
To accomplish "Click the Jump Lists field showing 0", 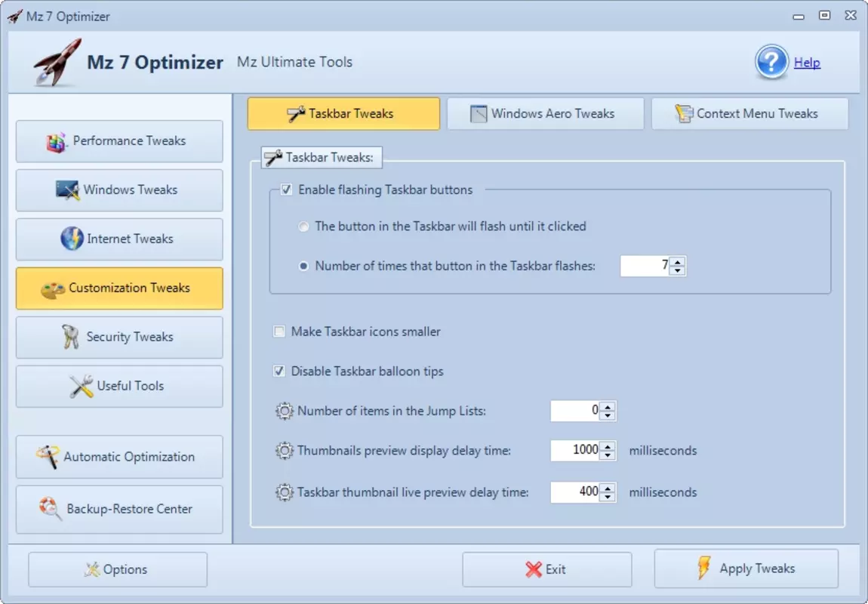I will 576,411.
